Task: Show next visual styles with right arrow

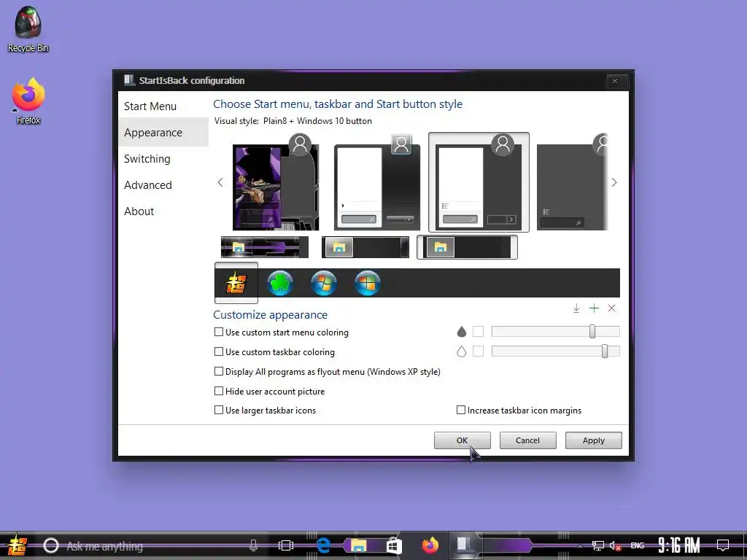Action: pos(614,182)
